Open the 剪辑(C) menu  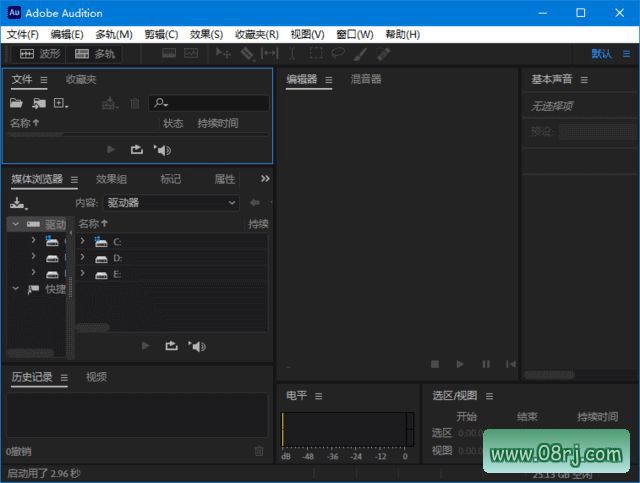pyautogui.click(x=161, y=35)
